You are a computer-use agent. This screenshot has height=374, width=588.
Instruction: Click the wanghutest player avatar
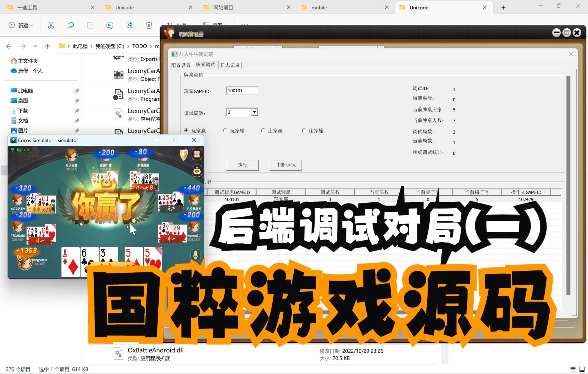point(25,263)
